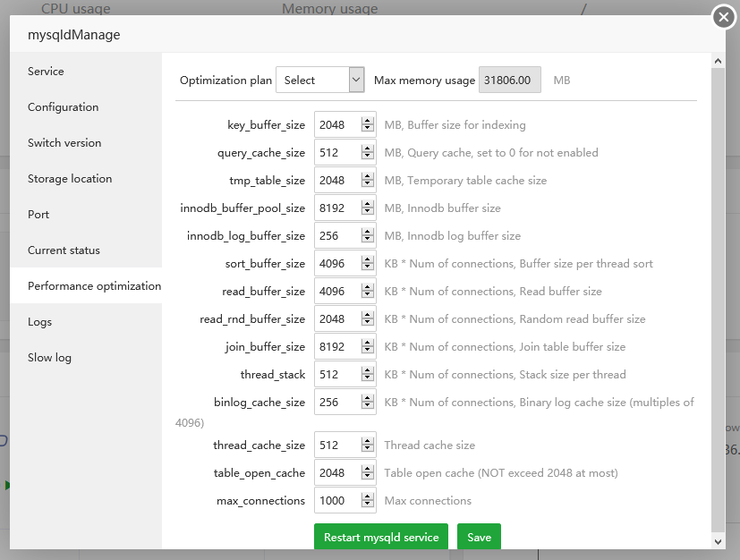740x560 pixels.
Task: Close the mysqldManage dialog
Action: [723, 17]
